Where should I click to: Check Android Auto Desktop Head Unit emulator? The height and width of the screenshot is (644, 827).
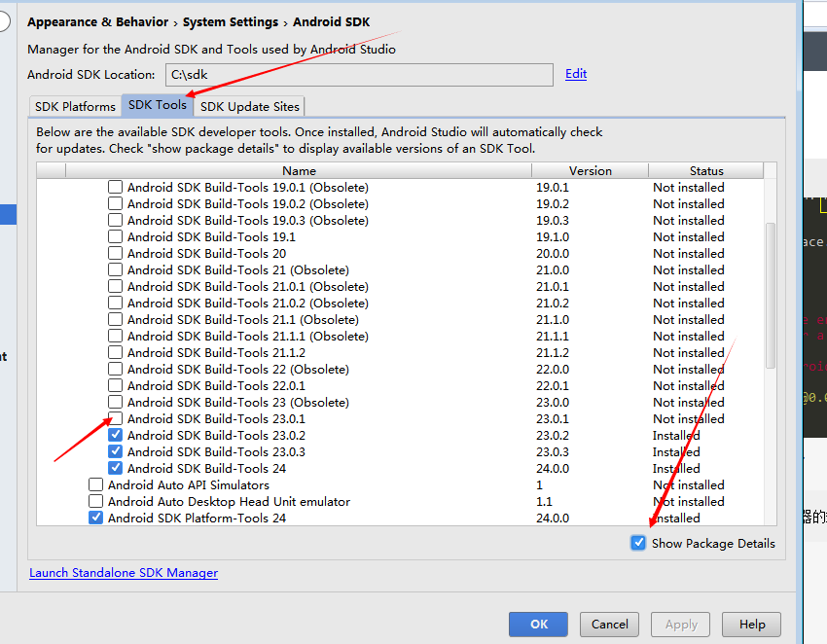pos(95,501)
